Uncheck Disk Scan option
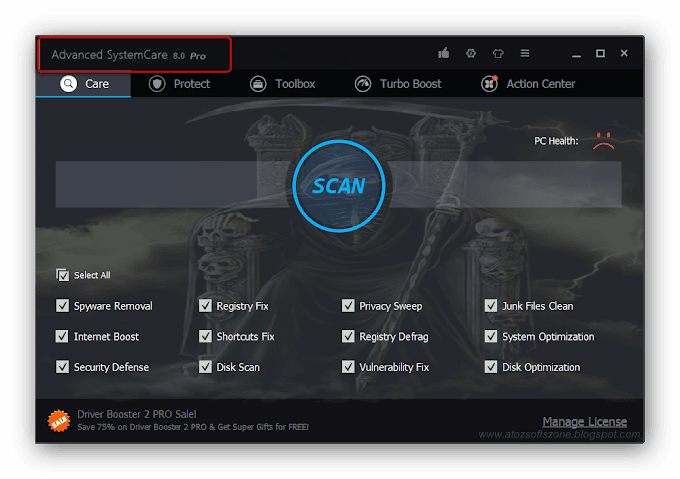Image resolution: width=680 pixels, height=479 pixels. (x=205, y=367)
